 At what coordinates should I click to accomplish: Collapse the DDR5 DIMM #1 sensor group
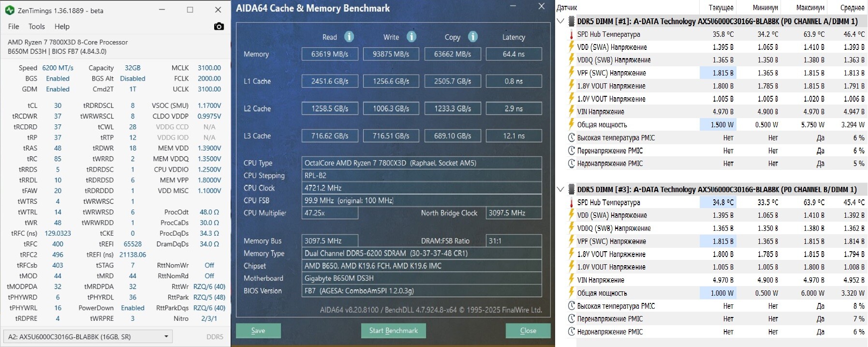coord(560,21)
